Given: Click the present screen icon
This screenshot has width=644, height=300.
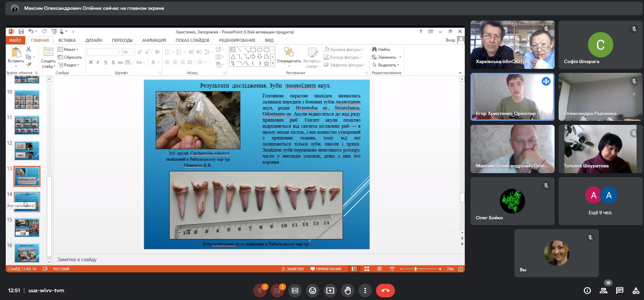Looking at the screenshot, I should coord(330,291).
